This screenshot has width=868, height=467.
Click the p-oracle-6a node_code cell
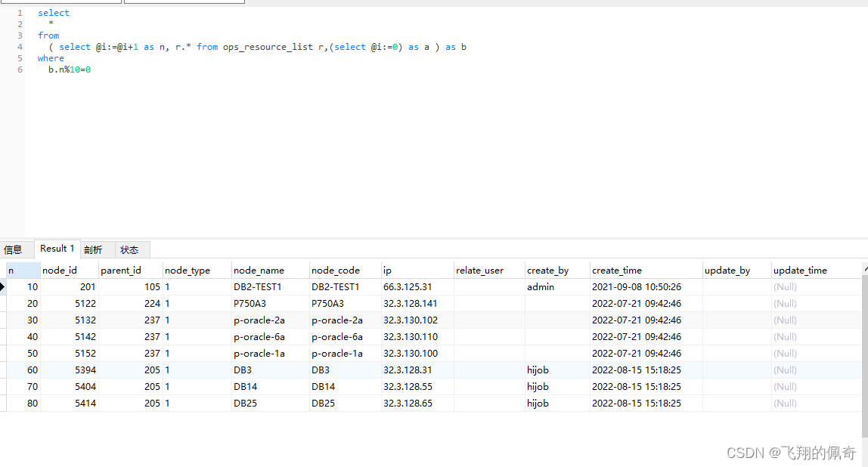tap(336, 337)
